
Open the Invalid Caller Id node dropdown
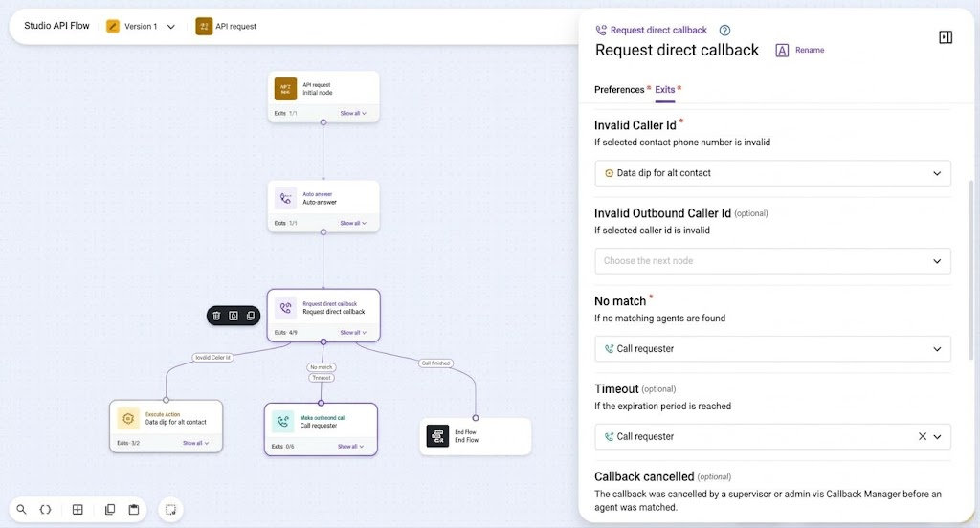point(772,173)
